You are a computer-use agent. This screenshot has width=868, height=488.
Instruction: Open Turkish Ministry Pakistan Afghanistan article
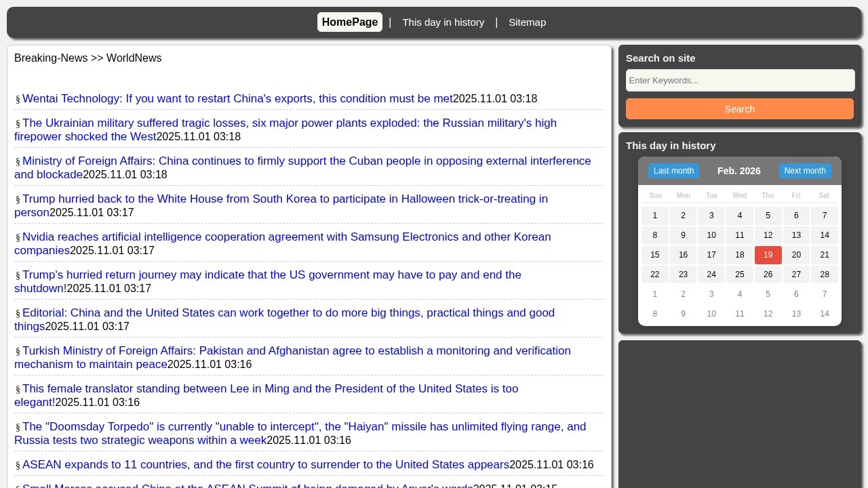pos(296,351)
